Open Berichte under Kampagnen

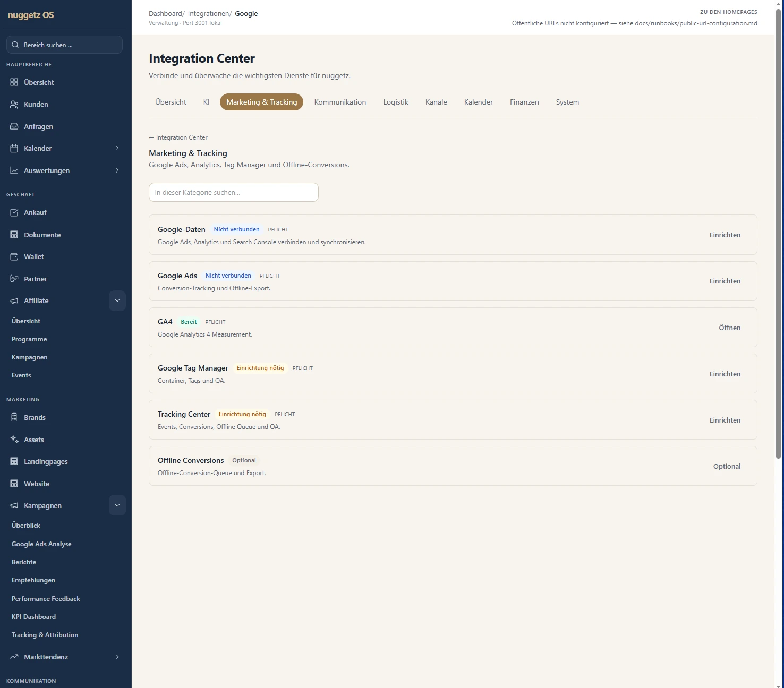pyautogui.click(x=24, y=562)
